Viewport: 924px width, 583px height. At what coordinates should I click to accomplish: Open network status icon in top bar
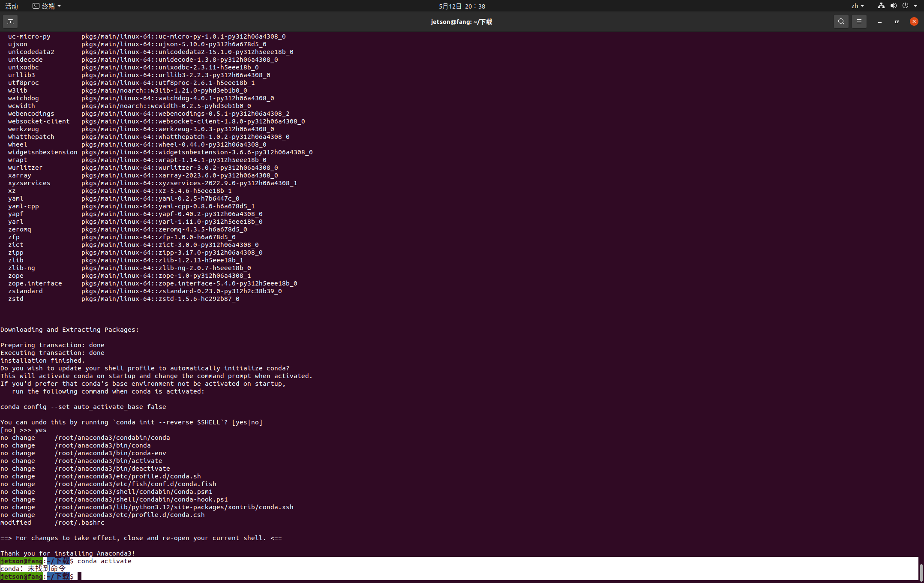(x=881, y=6)
